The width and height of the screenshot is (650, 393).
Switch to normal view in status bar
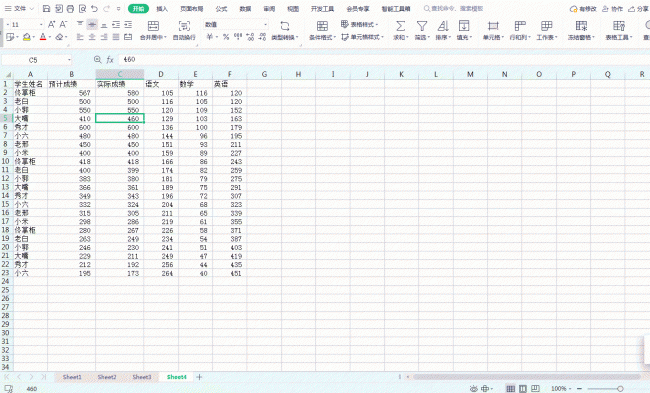(511, 388)
